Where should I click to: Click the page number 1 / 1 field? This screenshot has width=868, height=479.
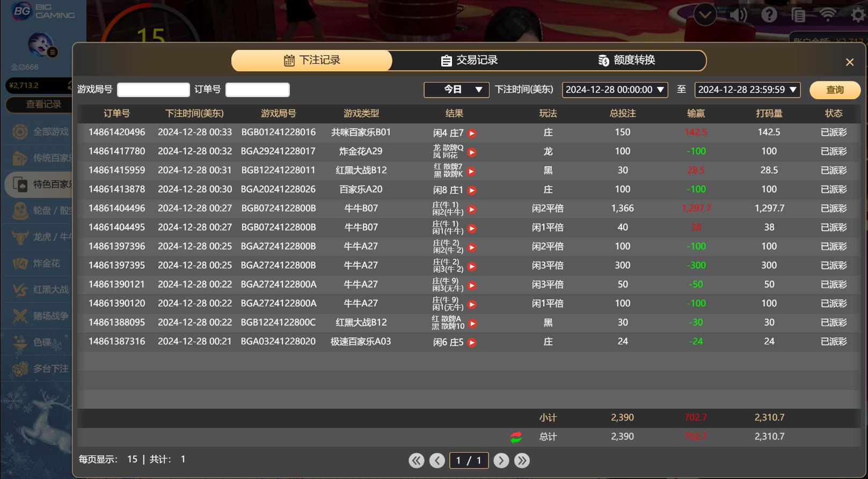(x=469, y=460)
